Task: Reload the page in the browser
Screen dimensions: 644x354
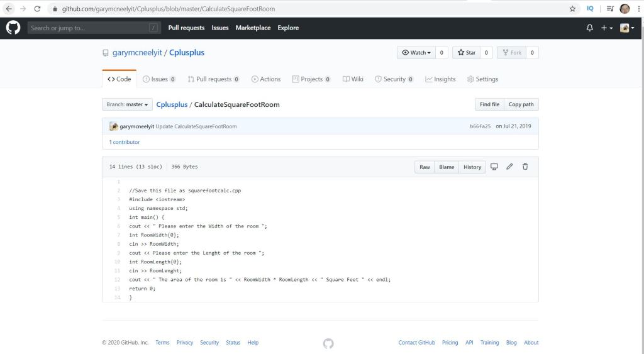Action: [37, 9]
